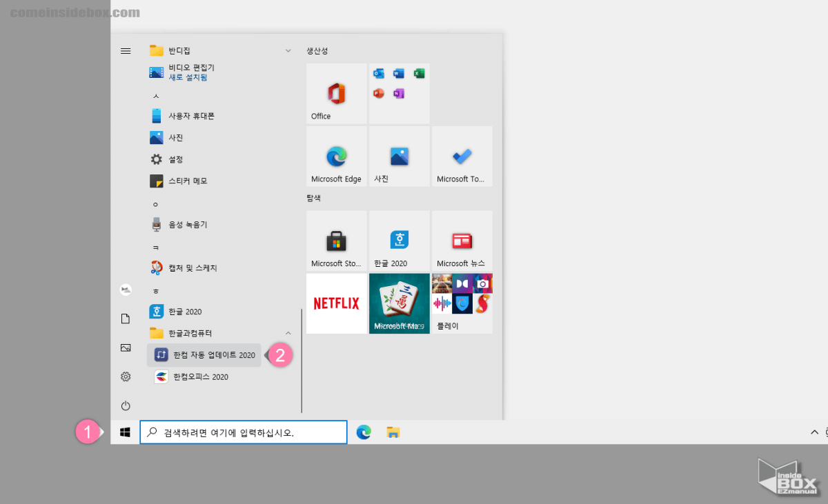Open the Office tile

[x=337, y=94]
